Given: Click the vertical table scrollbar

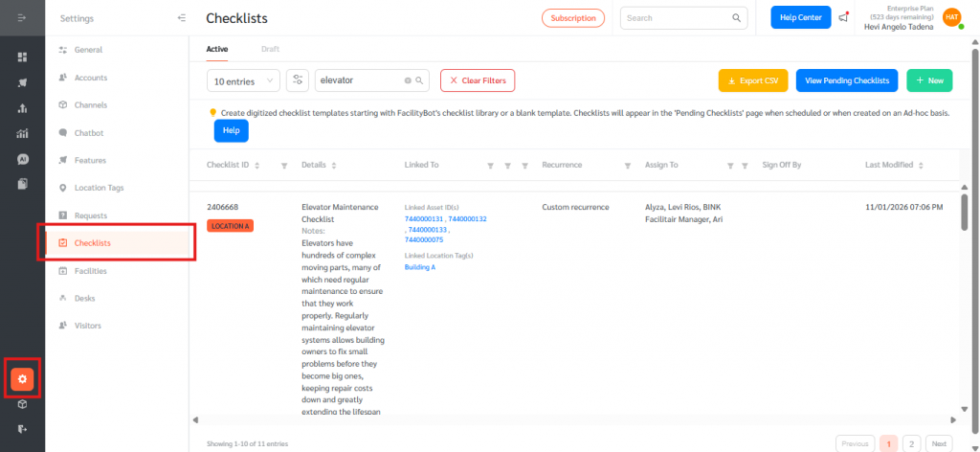Looking at the screenshot, I should pos(964,212).
